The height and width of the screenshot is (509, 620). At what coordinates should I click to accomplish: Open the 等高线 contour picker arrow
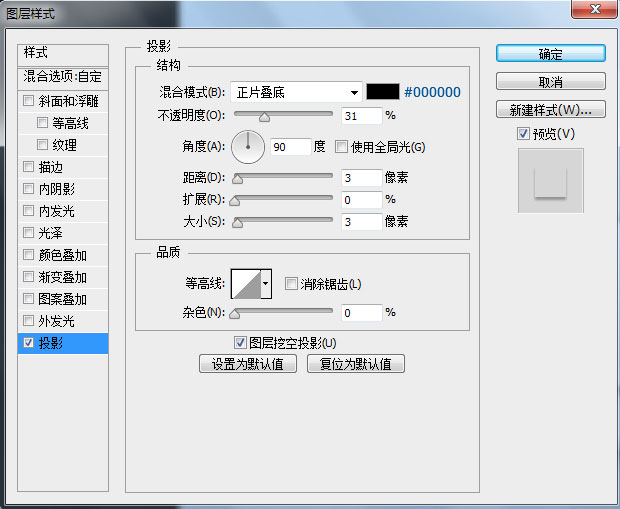point(266,284)
